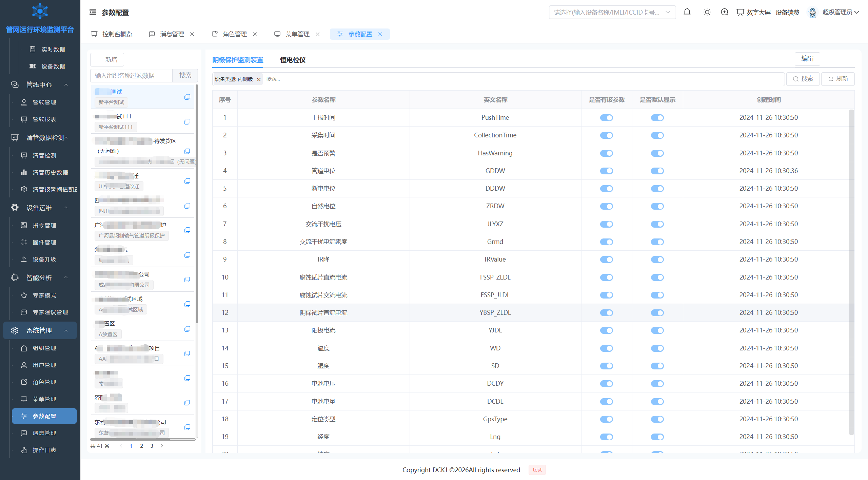The image size is (868, 480).
Task: Click the copy icon beside A放置区
Action: [x=187, y=329]
